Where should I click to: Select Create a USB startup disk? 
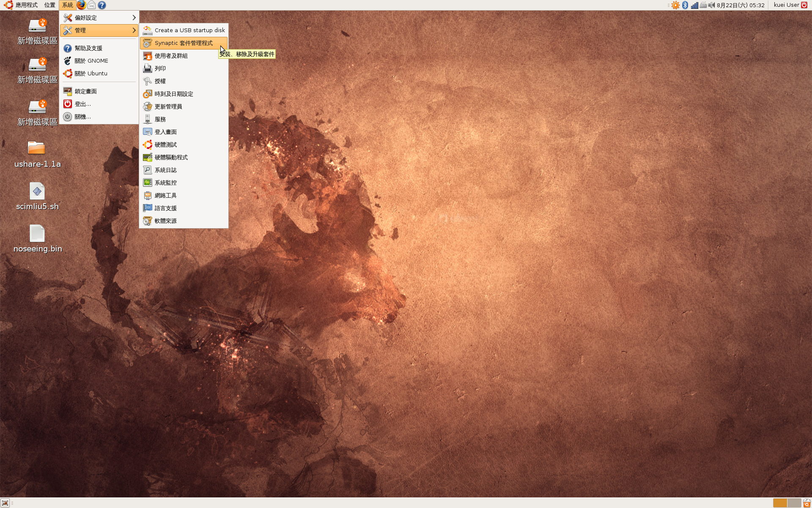point(184,30)
